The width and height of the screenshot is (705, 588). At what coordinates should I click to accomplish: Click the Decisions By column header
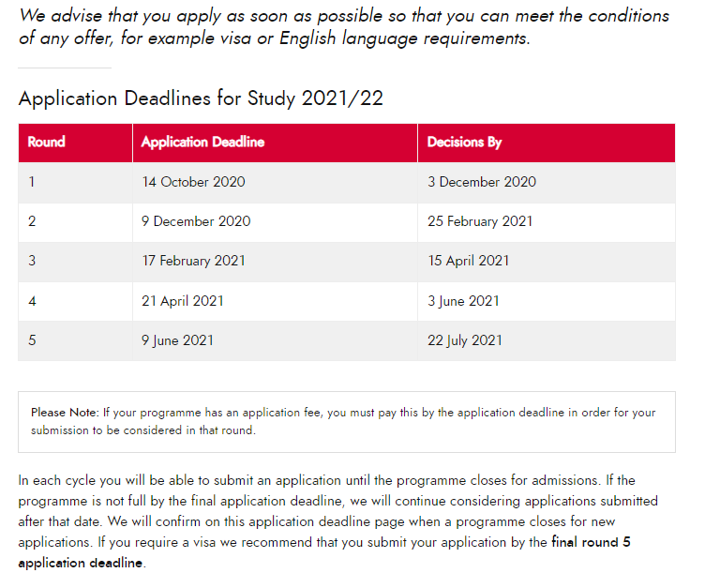pos(547,143)
